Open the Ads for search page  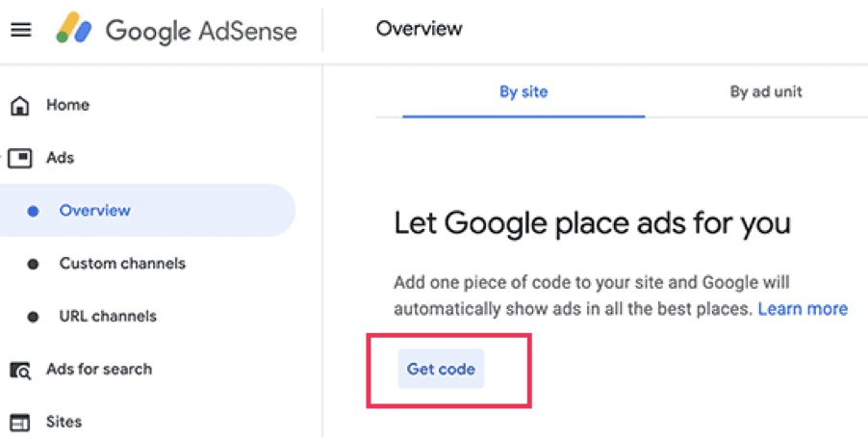coord(99,370)
